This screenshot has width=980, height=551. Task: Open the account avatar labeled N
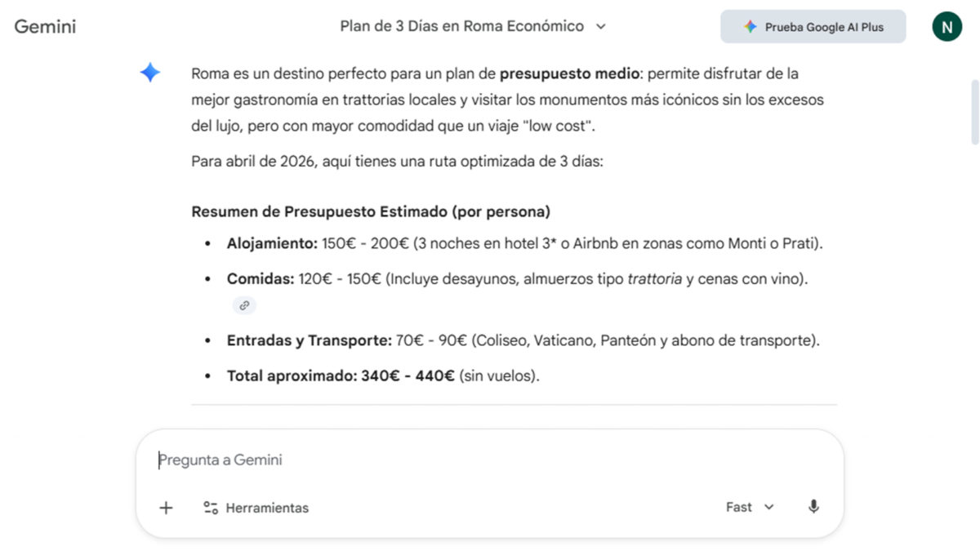(x=947, y=27)
